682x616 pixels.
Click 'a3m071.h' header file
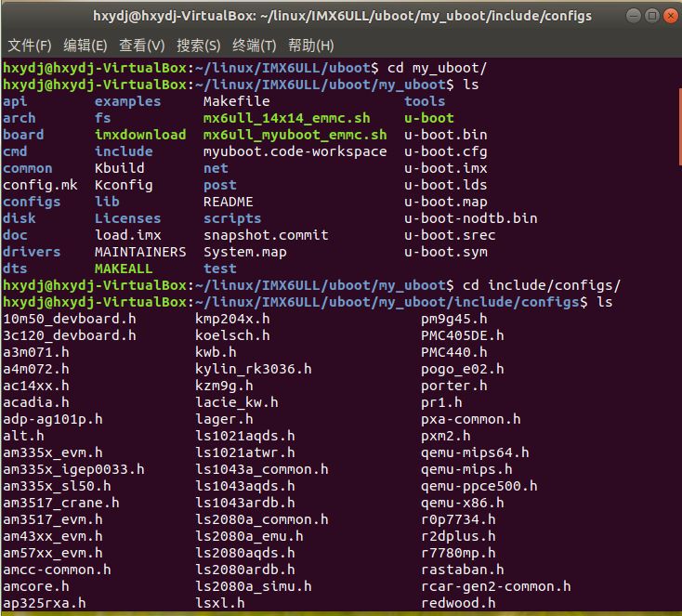pyautogui.click(x=36, y=352)
